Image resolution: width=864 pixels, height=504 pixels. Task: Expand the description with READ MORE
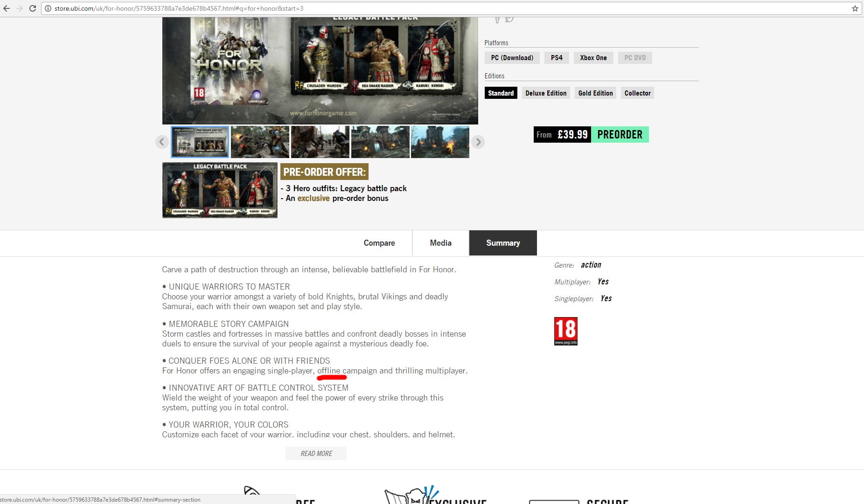(x=316, y=454)
